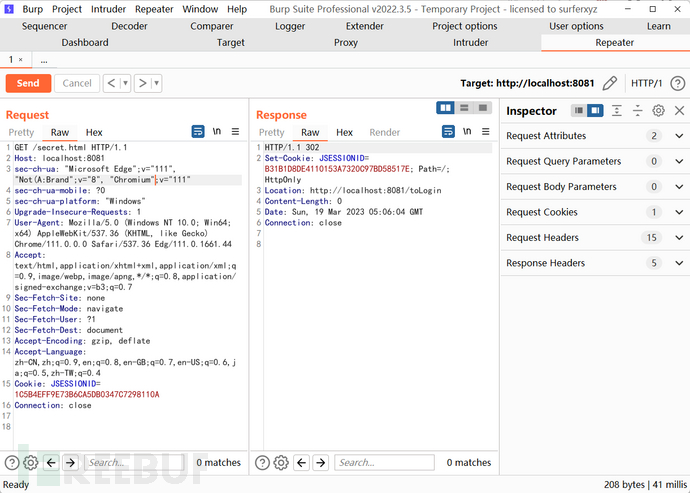The height and width of the screenshot is (493, 690).
Task: Click the Response search input field
Action: pyautogui.click(x=384, y=463)
